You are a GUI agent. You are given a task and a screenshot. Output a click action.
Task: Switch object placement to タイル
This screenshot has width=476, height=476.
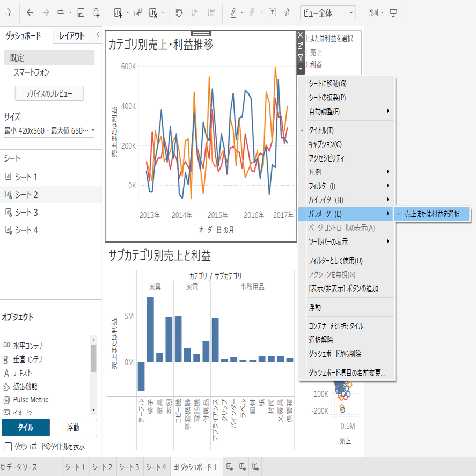(26, 427)
